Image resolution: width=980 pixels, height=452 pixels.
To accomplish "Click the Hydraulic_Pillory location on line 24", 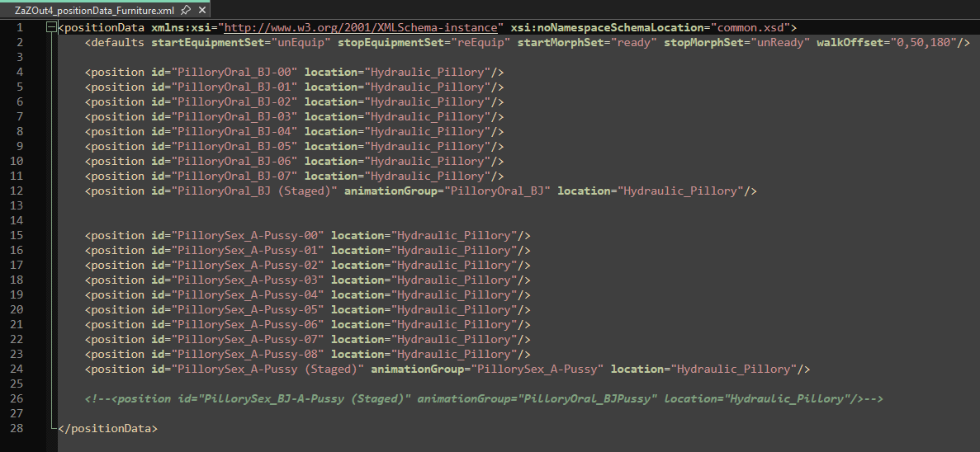I will (x=733, y=369).
